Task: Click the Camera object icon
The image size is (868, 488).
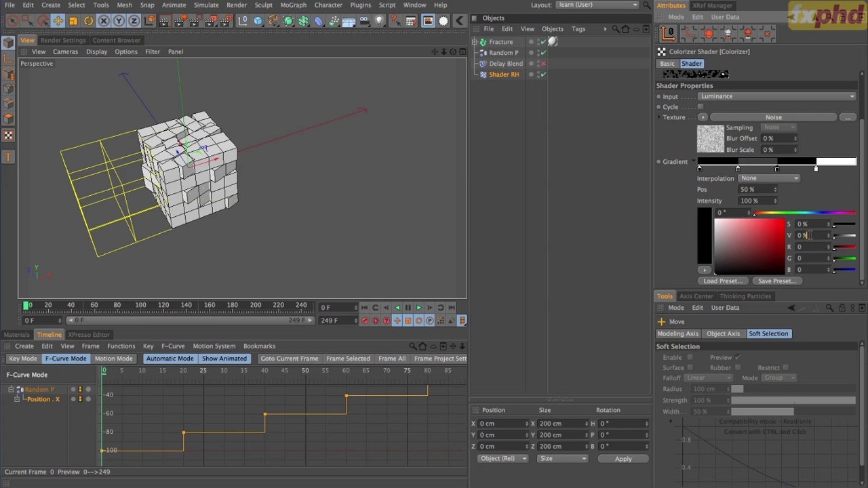Action: [x=365, y=21]
